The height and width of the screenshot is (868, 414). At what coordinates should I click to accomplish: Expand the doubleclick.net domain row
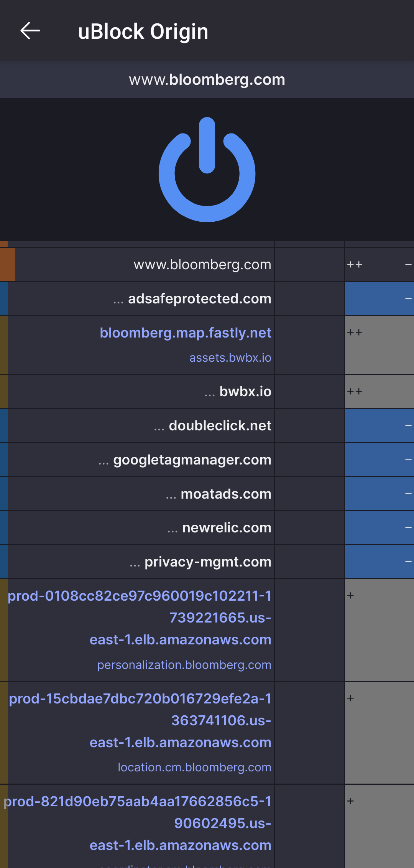(220, 426)
